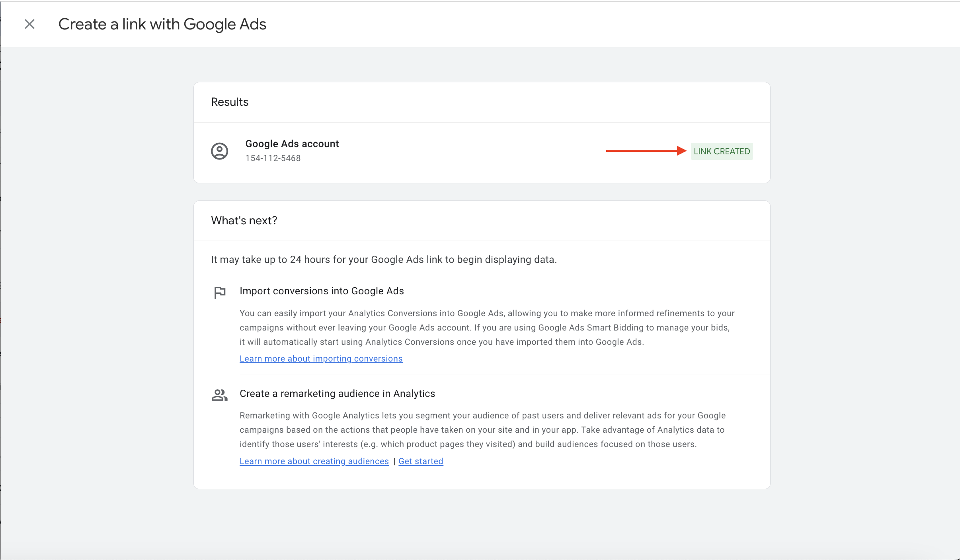Screen dimensions: 960x560
Task: Click the flag icon beside Import conversions
Action: [220, 293]
